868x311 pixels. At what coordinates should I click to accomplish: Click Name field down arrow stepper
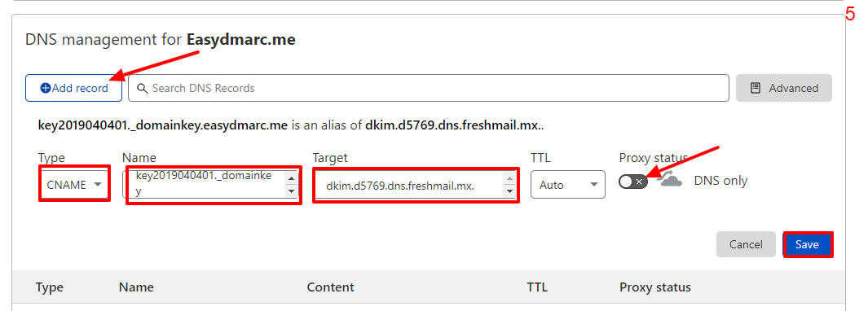pos(291,191)
